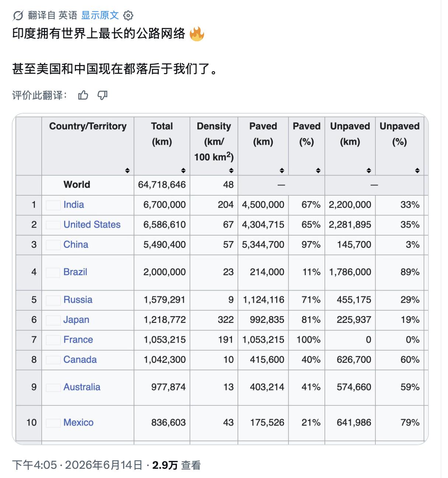This screenshot has width=448, height=478.
Task: Click world total 64,718,646 cell
Action: [x=162, y=185]
